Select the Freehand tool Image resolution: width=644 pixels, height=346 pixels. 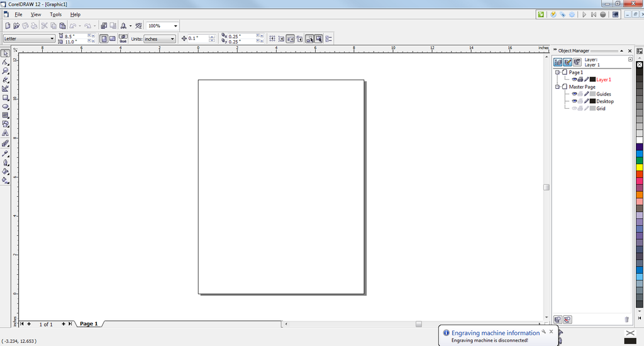[x=5, y=80]
